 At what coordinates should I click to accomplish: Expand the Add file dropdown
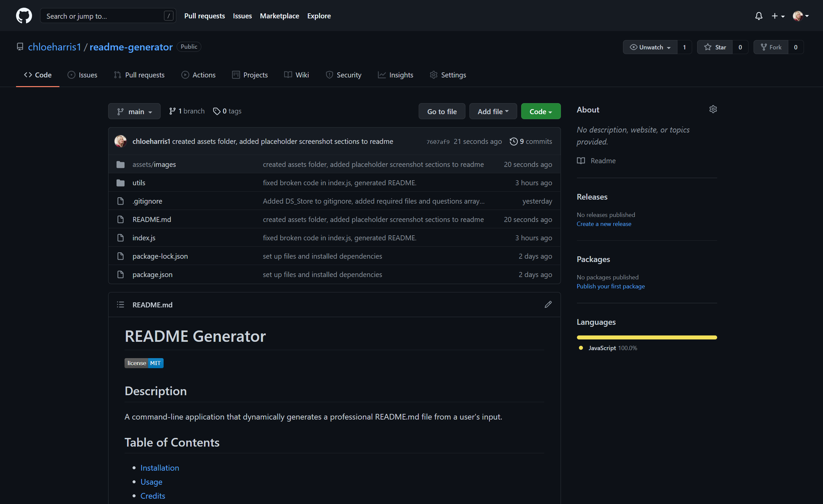[493, 111]
